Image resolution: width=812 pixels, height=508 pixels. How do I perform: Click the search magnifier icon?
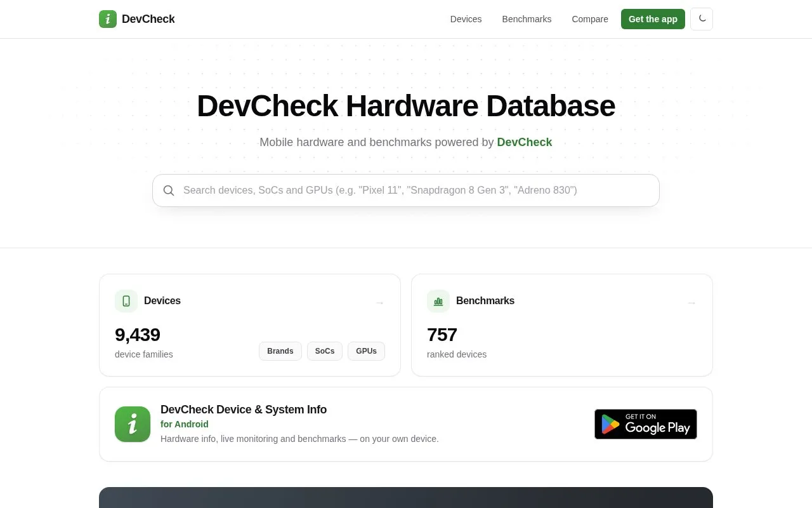(169, 190)
